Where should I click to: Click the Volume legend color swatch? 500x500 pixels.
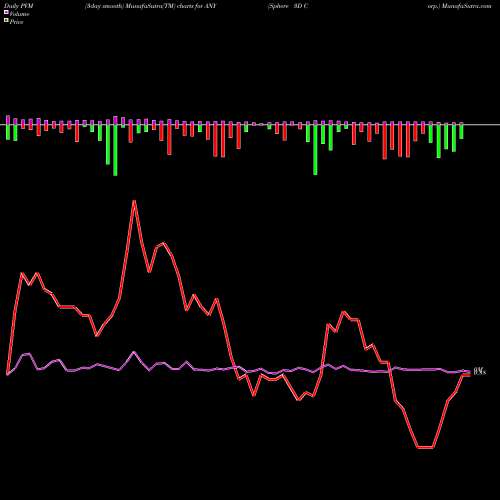click(6, 13)
